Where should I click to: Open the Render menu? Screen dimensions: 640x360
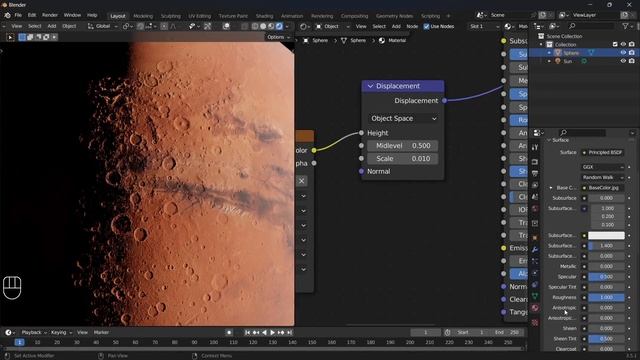click(x=50, y=15)
